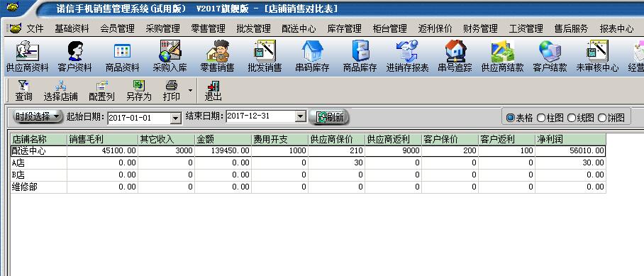The image size is (644, 276).
Task: Select the 表格 table view radio
Action: (x=520, y=118)
